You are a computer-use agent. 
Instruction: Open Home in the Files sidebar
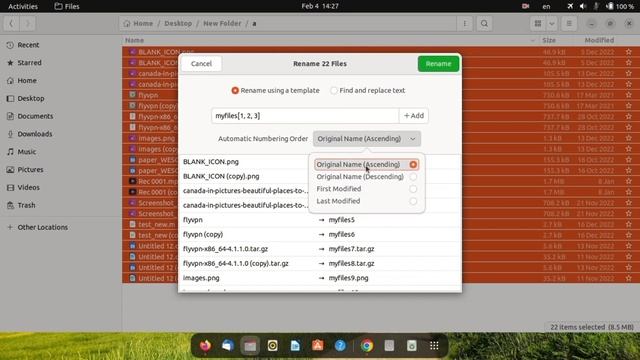click(x=61, y=80)
